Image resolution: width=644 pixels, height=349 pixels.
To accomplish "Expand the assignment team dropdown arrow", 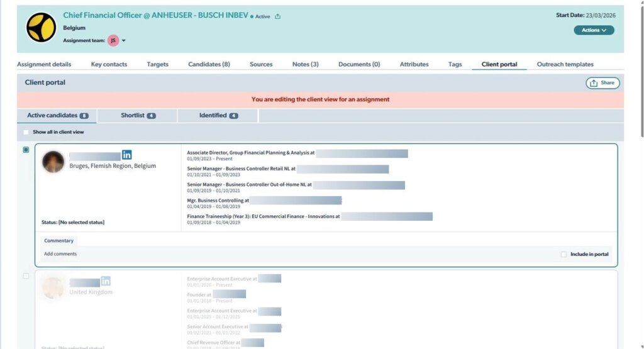I will [x=124, y=41].
